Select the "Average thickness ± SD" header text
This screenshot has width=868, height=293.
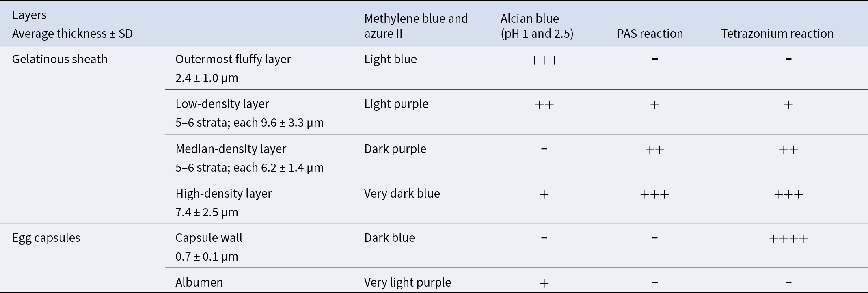pyautogui.click(x=72, y=34)
